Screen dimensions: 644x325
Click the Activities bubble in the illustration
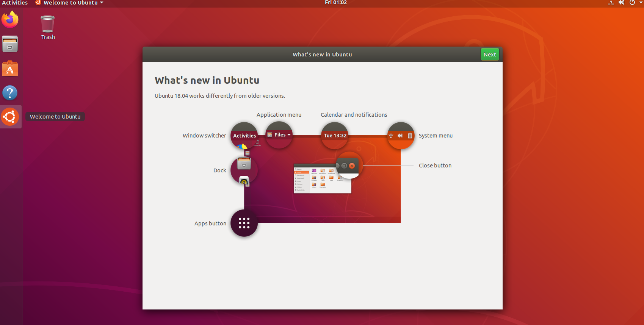coord(244,136)
